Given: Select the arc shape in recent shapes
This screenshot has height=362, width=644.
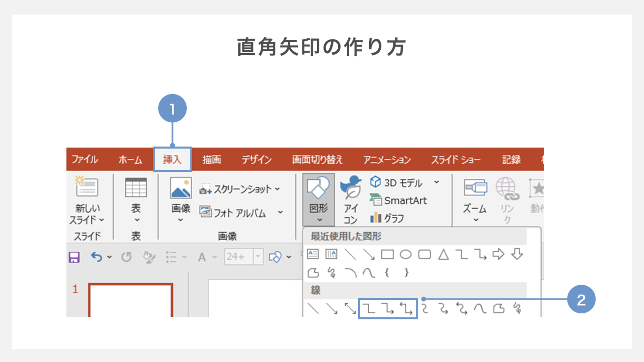Looking at the screenshot, I should point(351,273).
